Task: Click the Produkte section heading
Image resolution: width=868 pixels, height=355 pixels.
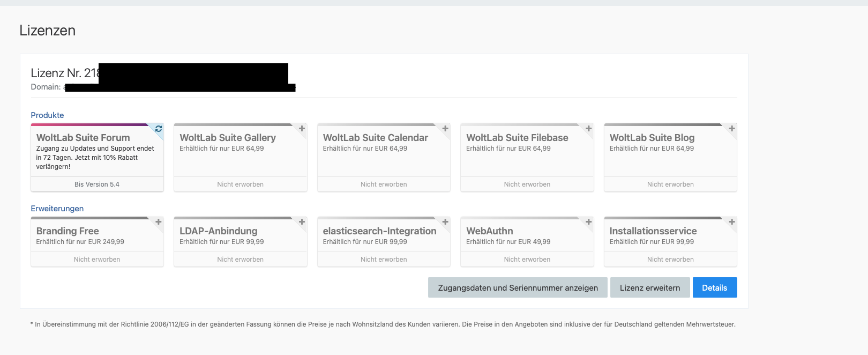Action: [47, 115]
